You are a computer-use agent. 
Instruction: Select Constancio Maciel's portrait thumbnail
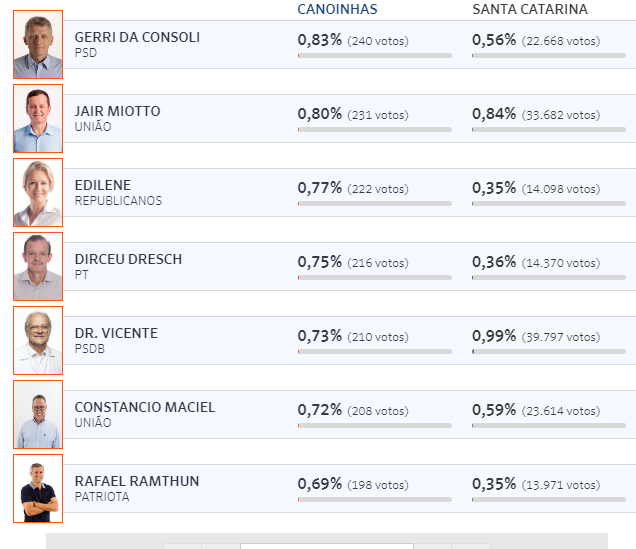click(38, 414)
